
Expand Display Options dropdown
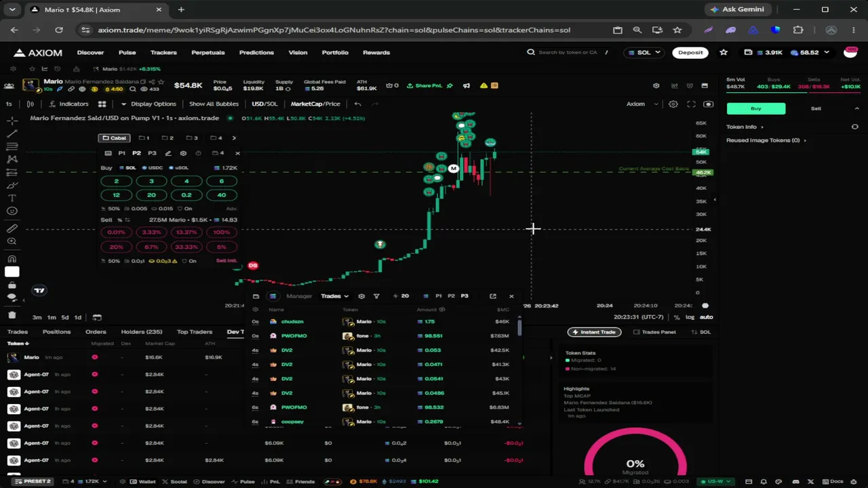coord(148,104)
